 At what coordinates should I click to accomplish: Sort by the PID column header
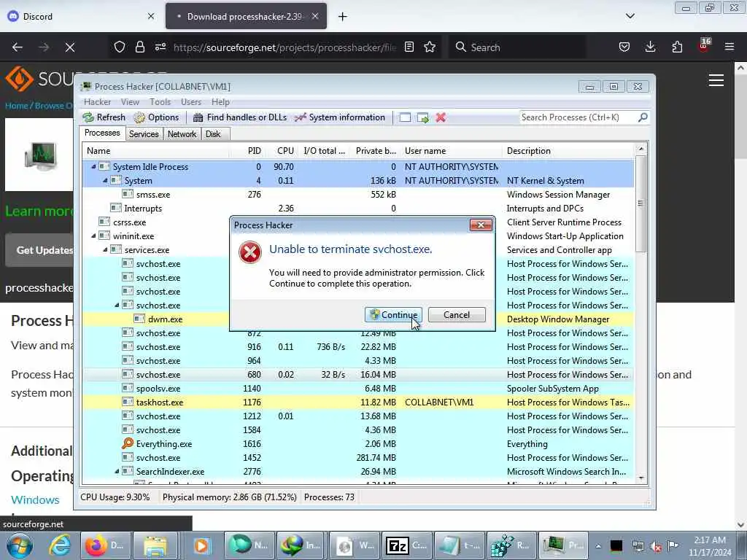coord(247,151)
